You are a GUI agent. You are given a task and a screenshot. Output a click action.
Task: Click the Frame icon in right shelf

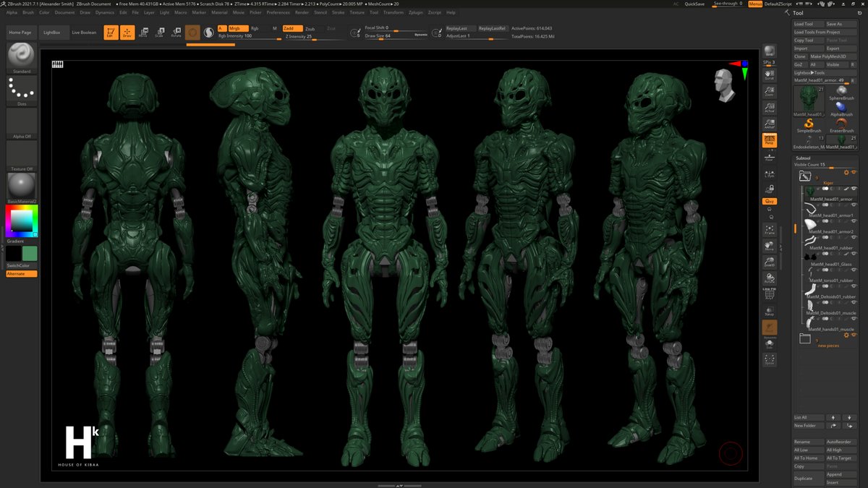770,231
